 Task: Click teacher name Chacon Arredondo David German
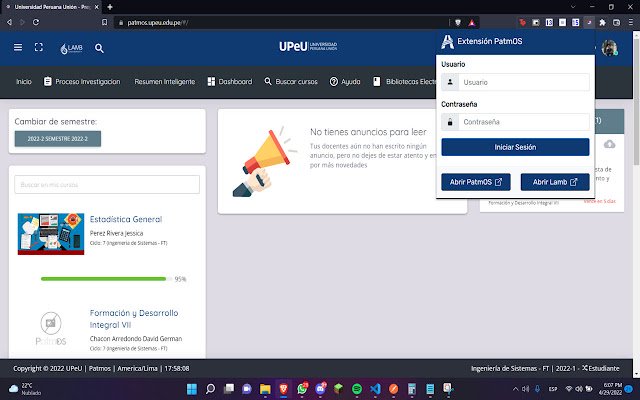(136, 338)
